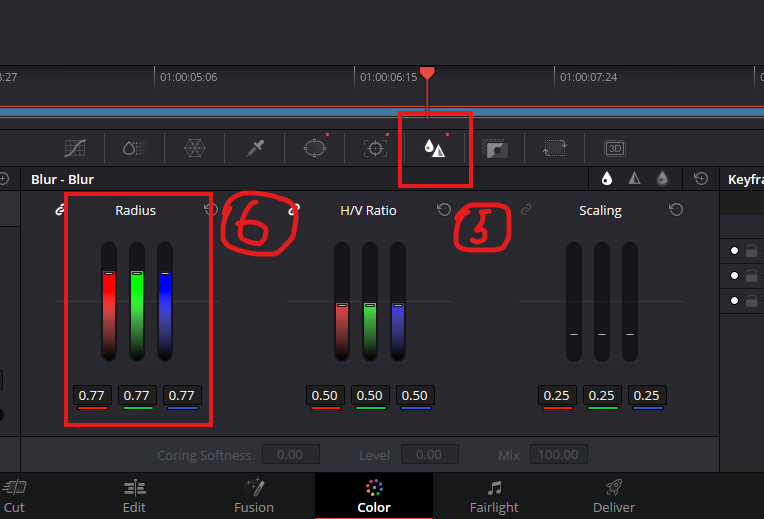The height and width of the screenshot is (519, 764).
Task: Toggle the H/V Ratio channel link
Action: tap(294, 210)
